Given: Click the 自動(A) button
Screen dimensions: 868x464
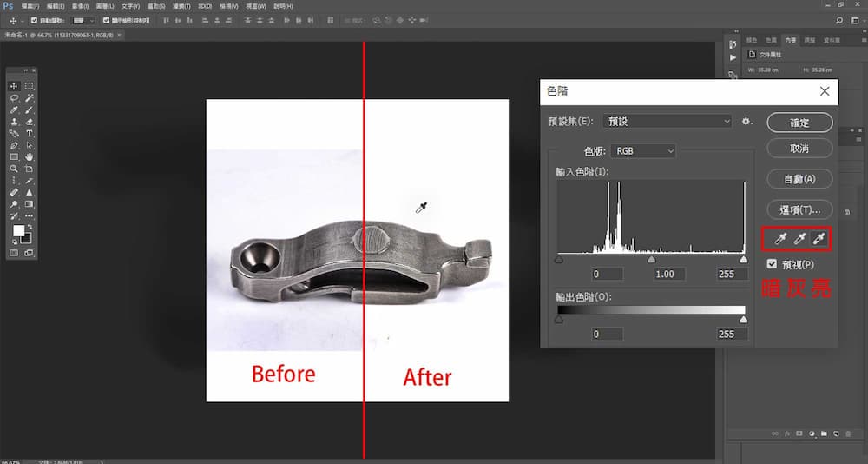Looking at the screenshot, I should pyautogui.click(x=799, y=179).
